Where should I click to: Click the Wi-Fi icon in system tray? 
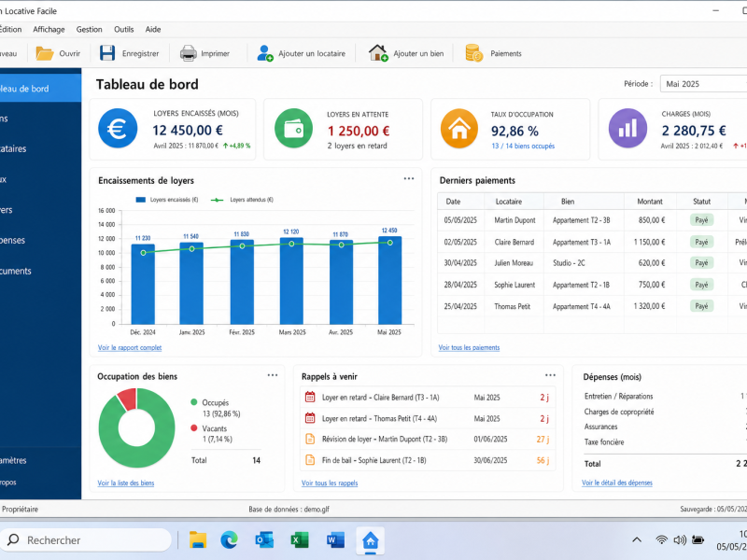[661, 539]
